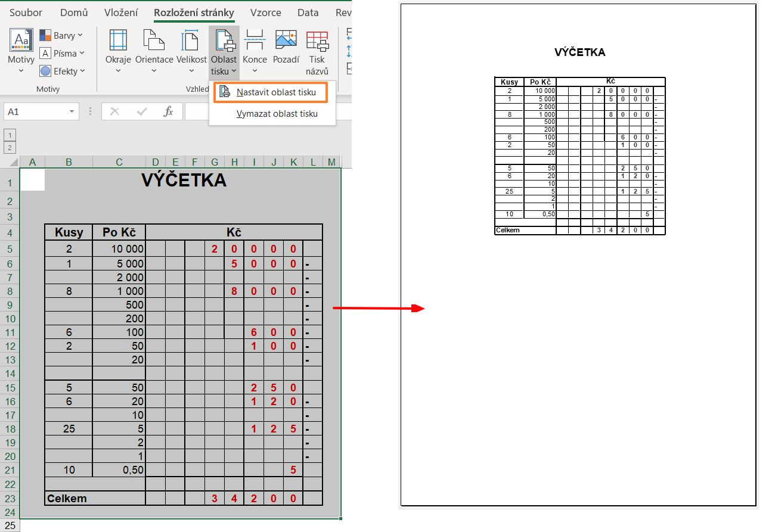Screen dimensions: 772x532
Task: Select column M header
Action: (x=331, y=162)
